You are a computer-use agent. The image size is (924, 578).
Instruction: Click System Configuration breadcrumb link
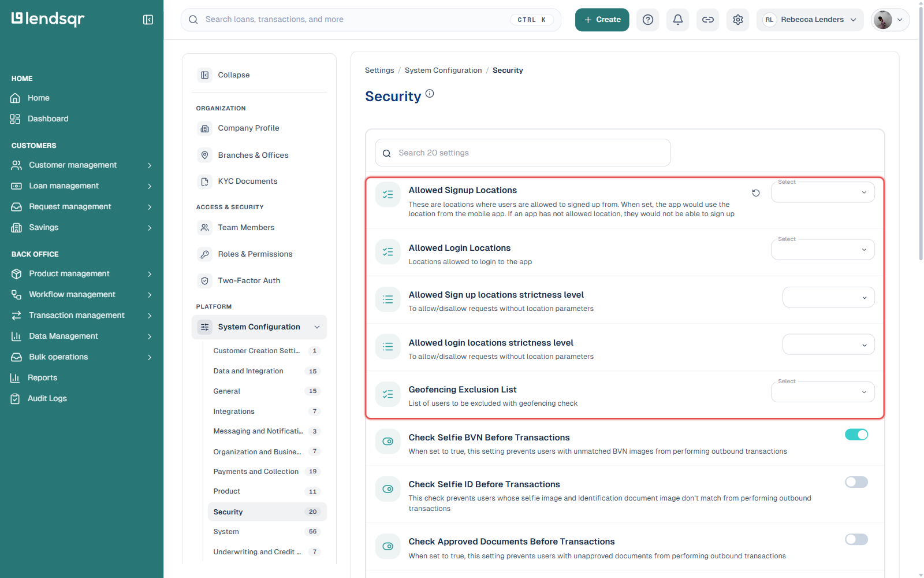(443, 71)
